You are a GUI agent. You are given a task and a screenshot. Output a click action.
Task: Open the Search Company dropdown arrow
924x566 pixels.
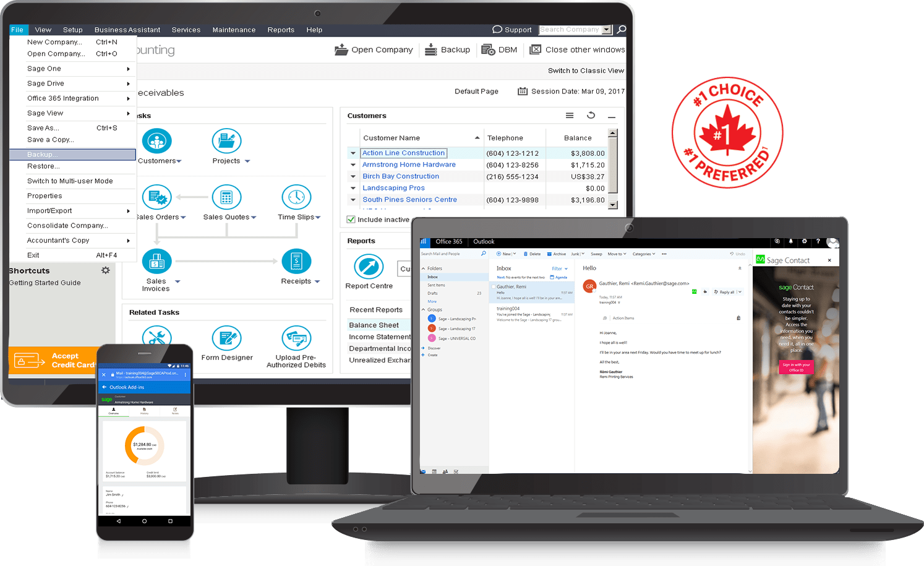click(607, 30)
